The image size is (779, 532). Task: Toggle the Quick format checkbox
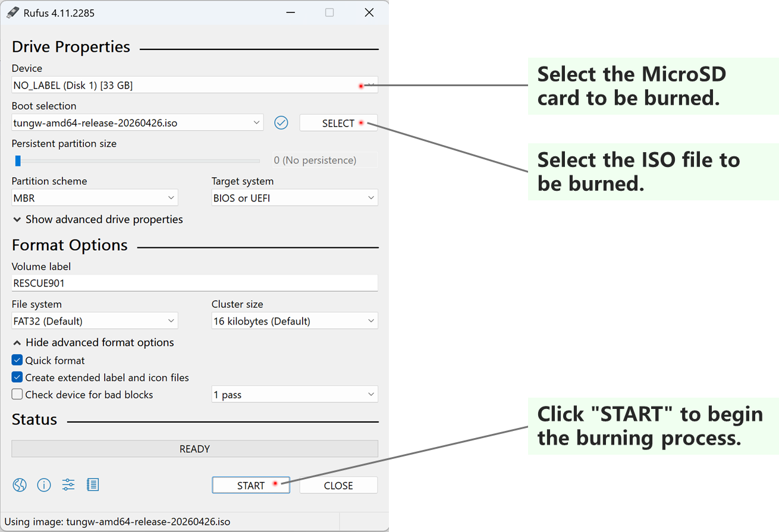coord(17,360)
